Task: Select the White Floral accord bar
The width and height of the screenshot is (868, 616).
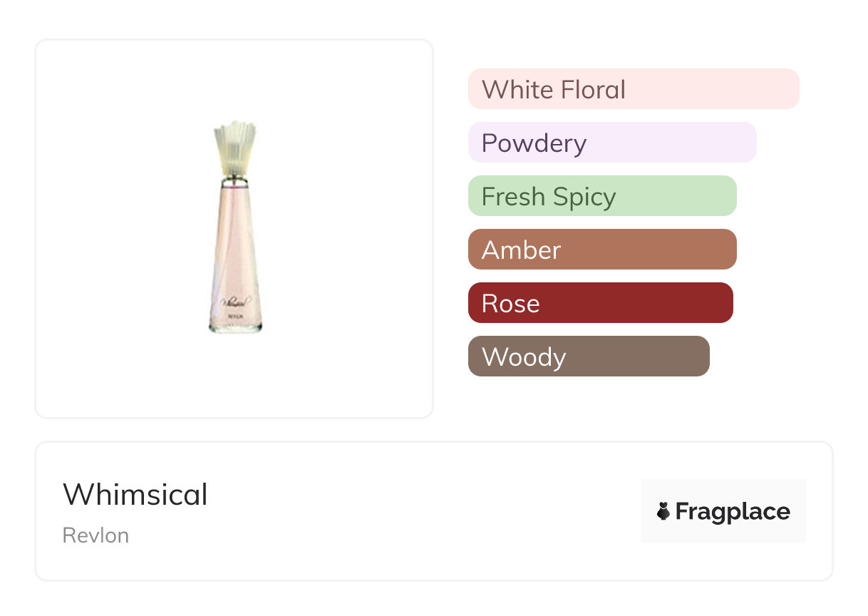Action: click(633, 89)
